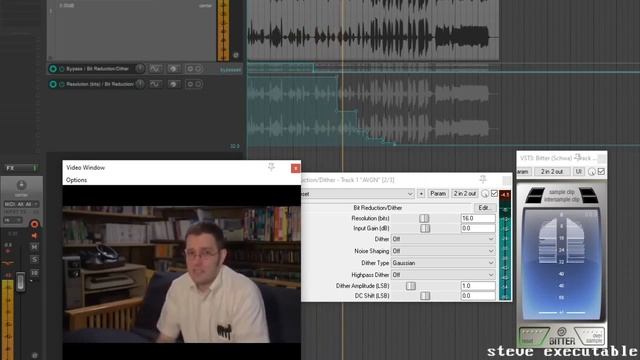Click the UI button in Bitter window
This screenshot has height=360, width=640.
click(x=579, y=172)
